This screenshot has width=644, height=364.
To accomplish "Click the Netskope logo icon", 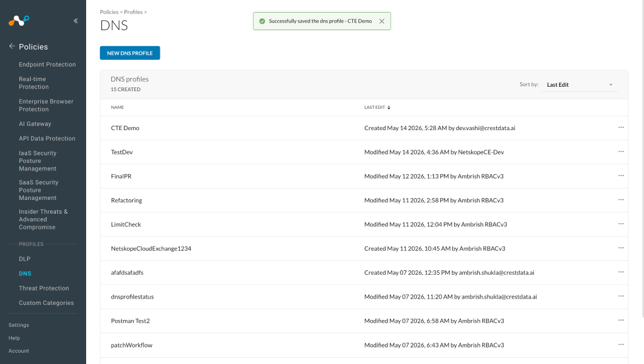I will [19, 20].
